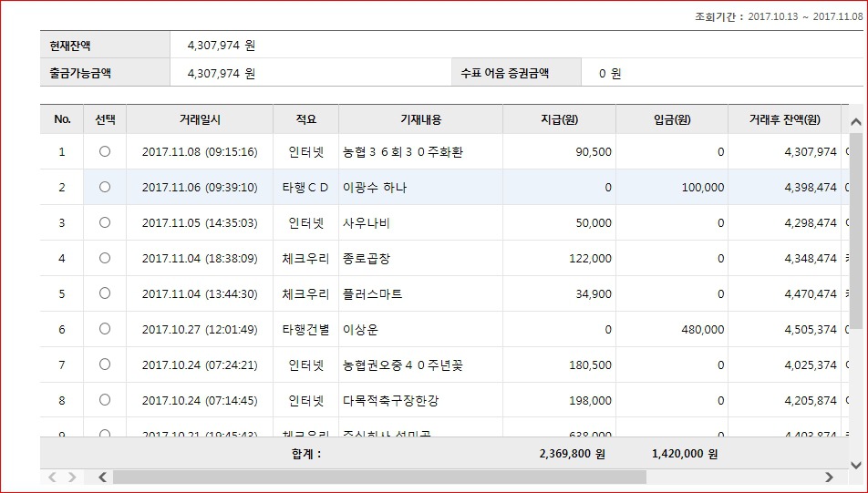
Task: Click the 기재내용 column header
Action: coord(420,119)
